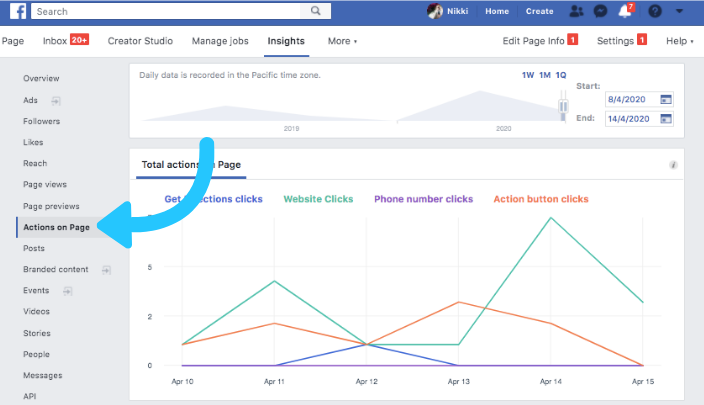Open the Manage jobs tab
The image size is (704, 405).
point(220,41)
